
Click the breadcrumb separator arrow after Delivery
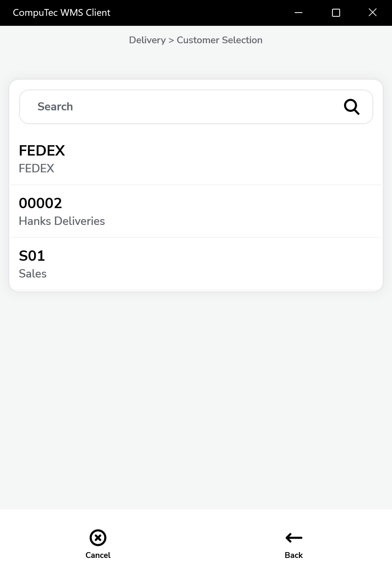click(171, 40)
